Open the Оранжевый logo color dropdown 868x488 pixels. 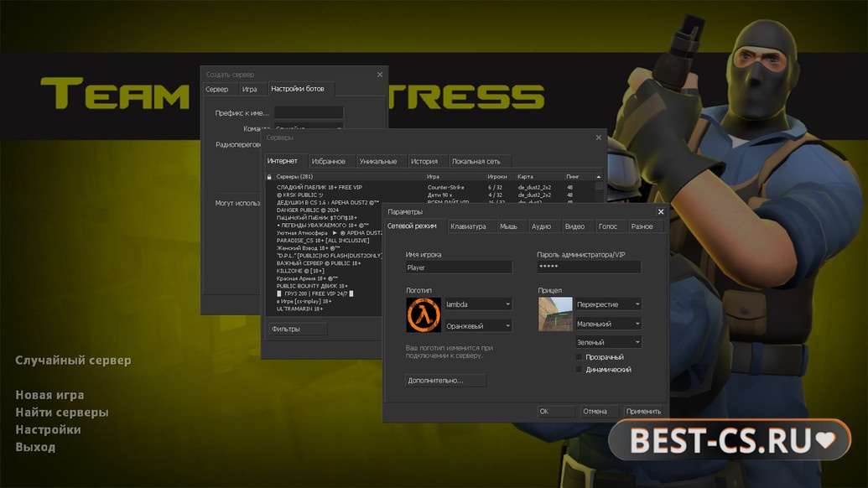478,326
